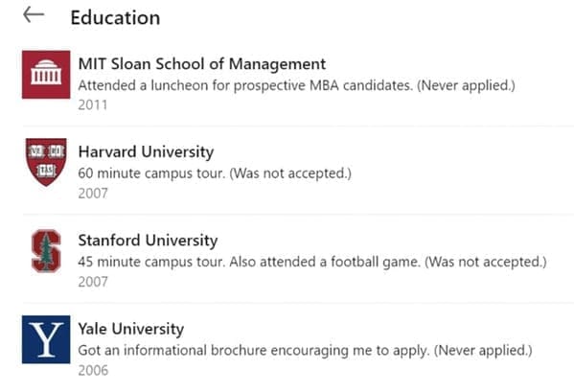Click the Yale Y logo
This screenshot has width=574, height=392.
(46, 339)
